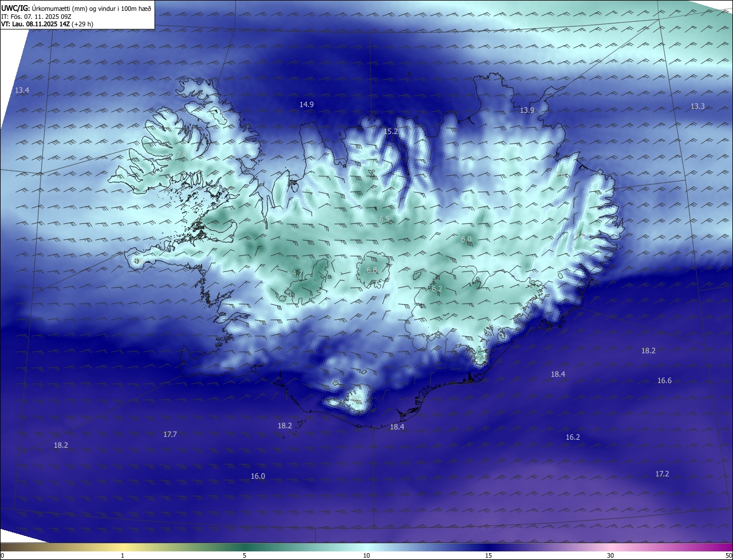The height and width of the screenshot is (560, 733).
Task: Click the 15.2 value label
Action: point(391,131)
